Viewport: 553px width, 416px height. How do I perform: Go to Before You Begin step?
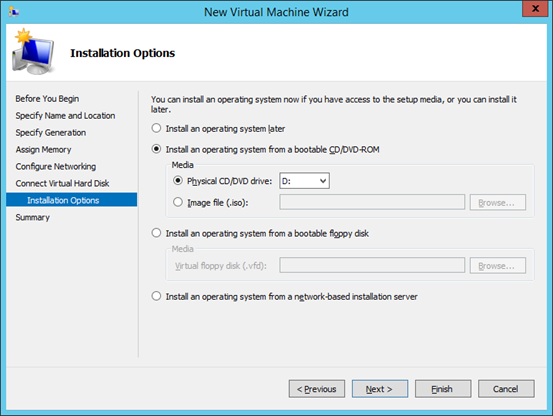coord(47,99)
